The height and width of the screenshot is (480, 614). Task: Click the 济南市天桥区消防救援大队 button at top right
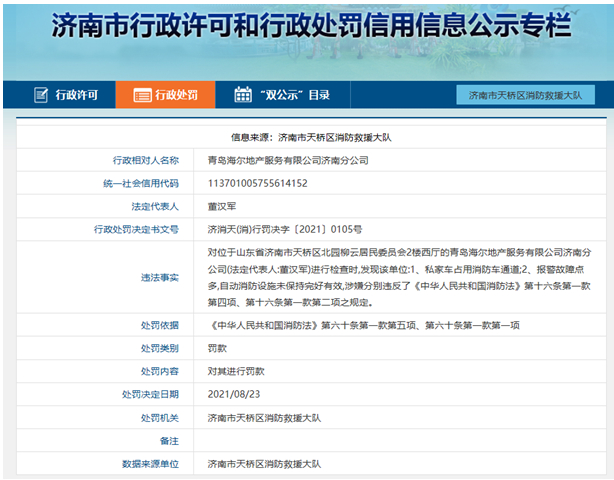(525, 95)
